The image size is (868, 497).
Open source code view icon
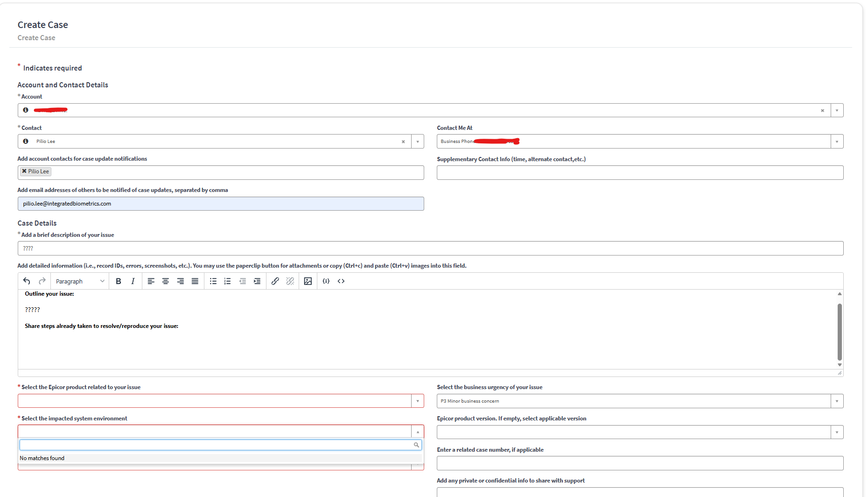[x=341, y=281]
